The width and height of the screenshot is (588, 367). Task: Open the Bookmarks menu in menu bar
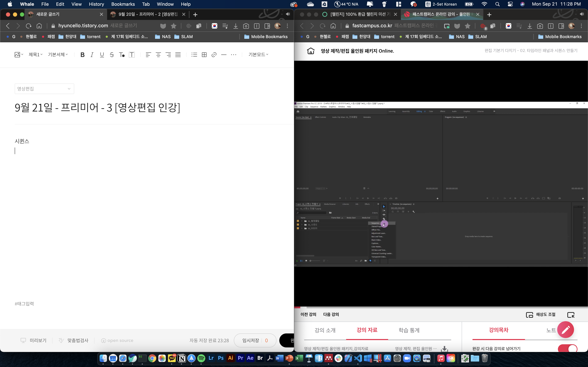tap(123, 4)
